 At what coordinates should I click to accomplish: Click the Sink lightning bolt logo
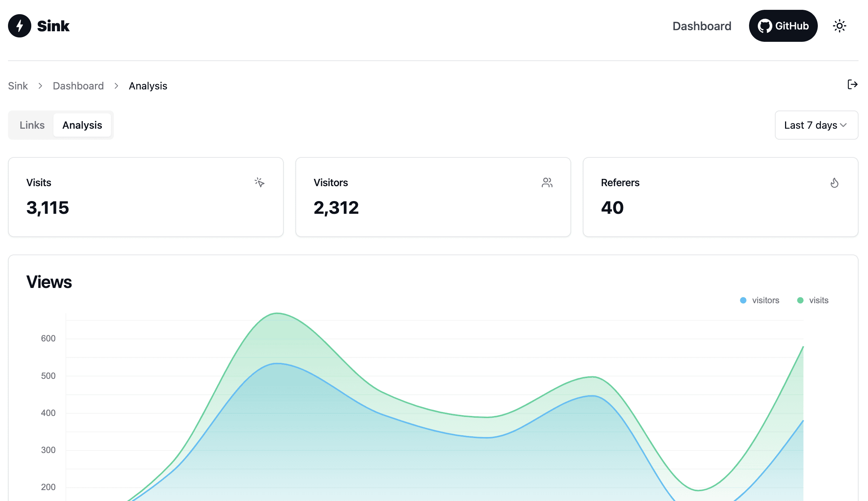20,26
